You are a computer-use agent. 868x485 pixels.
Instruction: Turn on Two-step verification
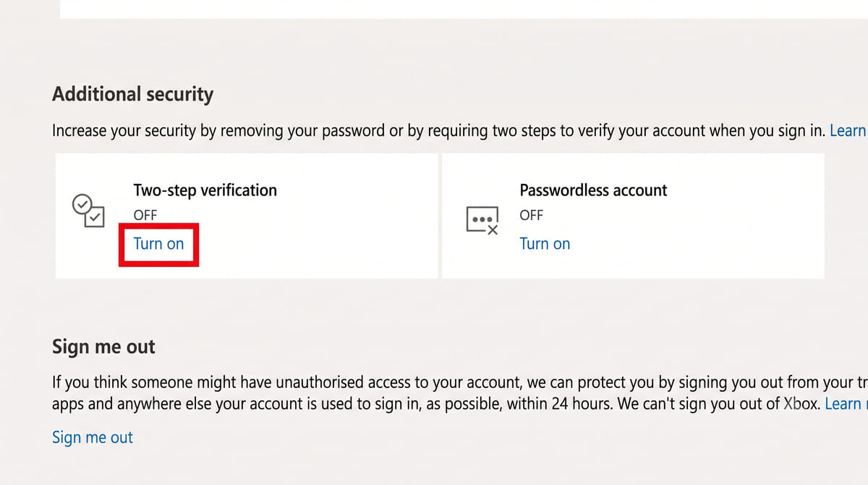(x=158, y=244)
